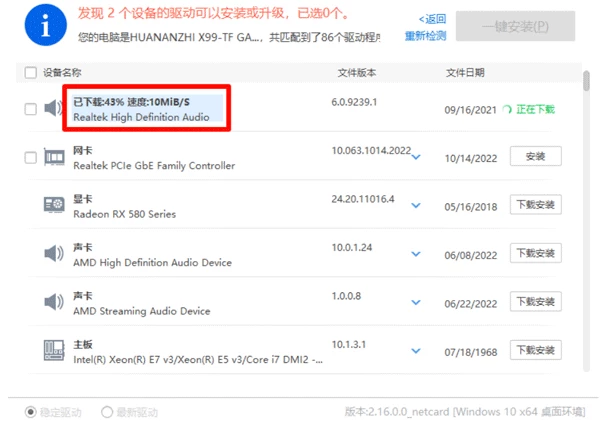Click the spinning download status icon
Image resolution: width=600 pixels, height=425 pixels.
click(507, 110)
